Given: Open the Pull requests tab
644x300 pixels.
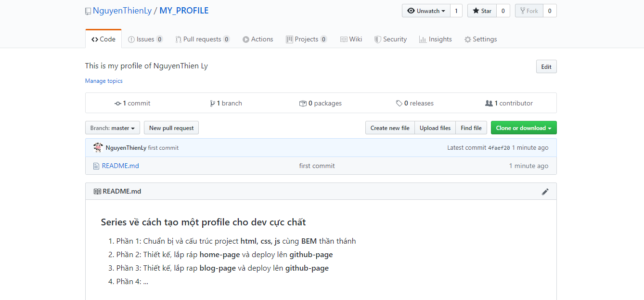Looking at the screenshot, I should coord(202,39).
